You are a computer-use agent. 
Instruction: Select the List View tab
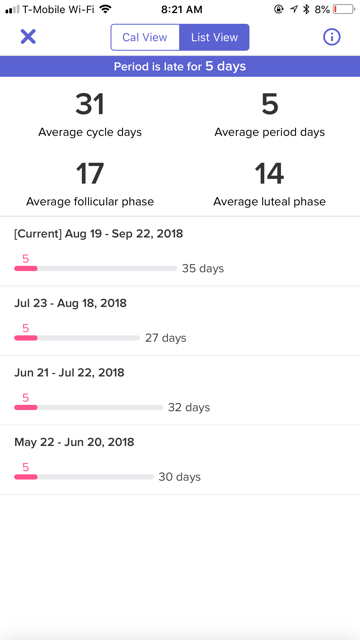coord(214,37)
